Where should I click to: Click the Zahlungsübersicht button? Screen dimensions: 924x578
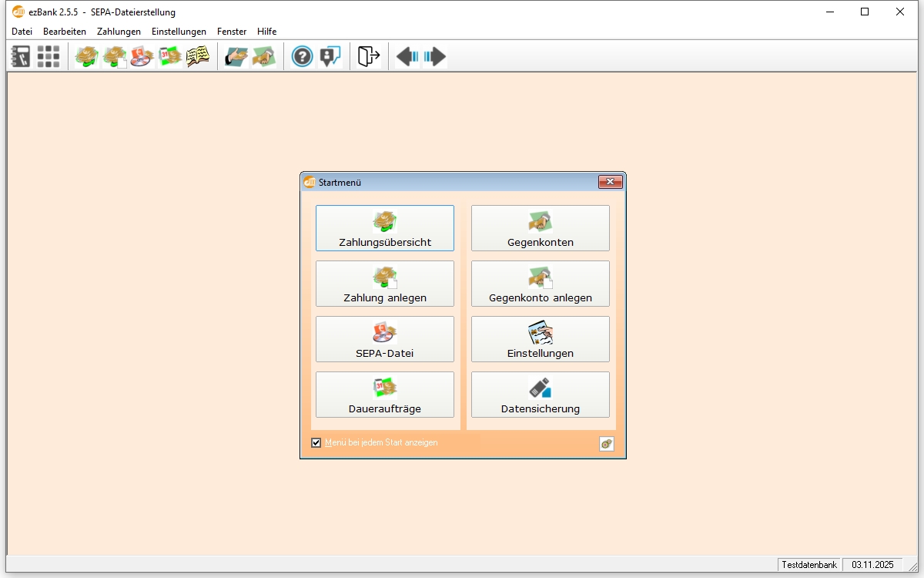click(385, 228)
